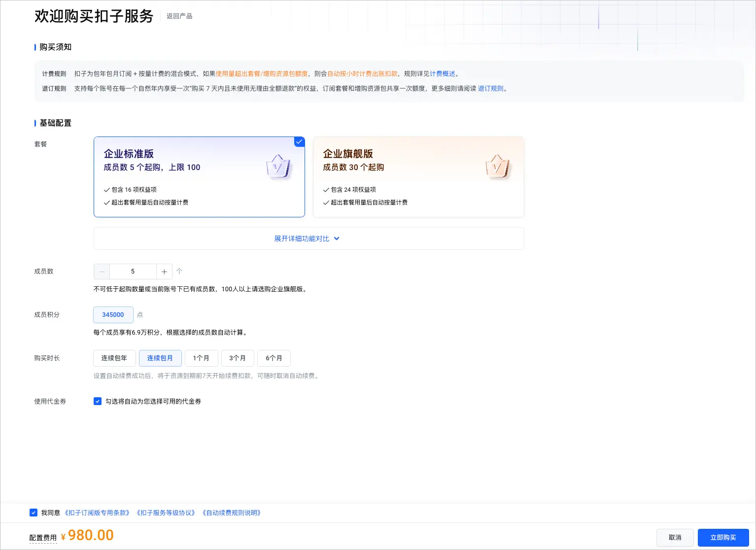Click the 购买须知 section heading
756x550 pixels.
(55, 47)
